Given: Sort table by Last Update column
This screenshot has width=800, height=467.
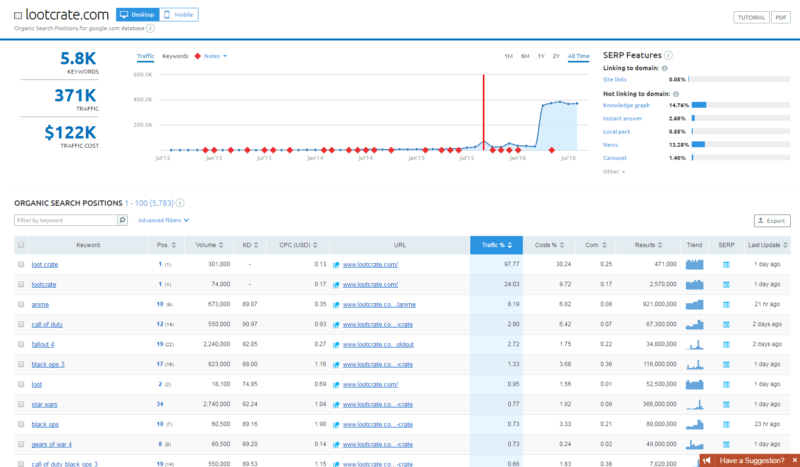Looking at the screenshot, I should tap(767, 245).
